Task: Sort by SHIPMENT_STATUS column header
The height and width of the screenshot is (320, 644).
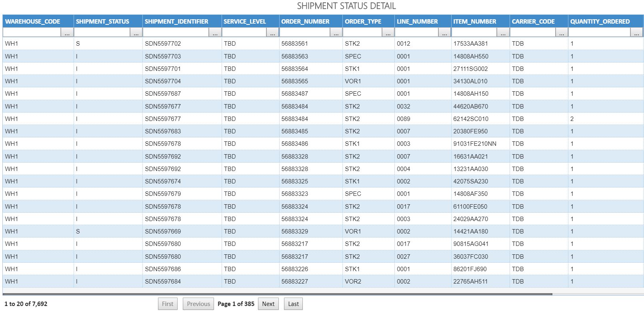Action: [x=102, y=22]
